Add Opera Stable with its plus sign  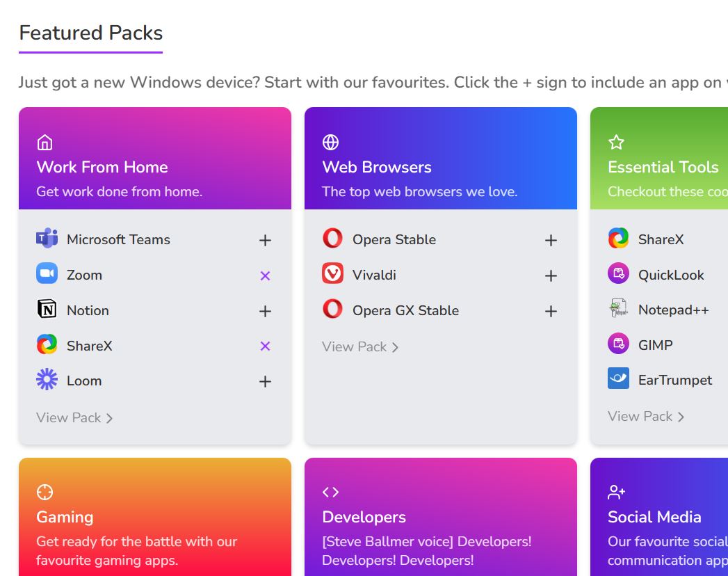551,240
